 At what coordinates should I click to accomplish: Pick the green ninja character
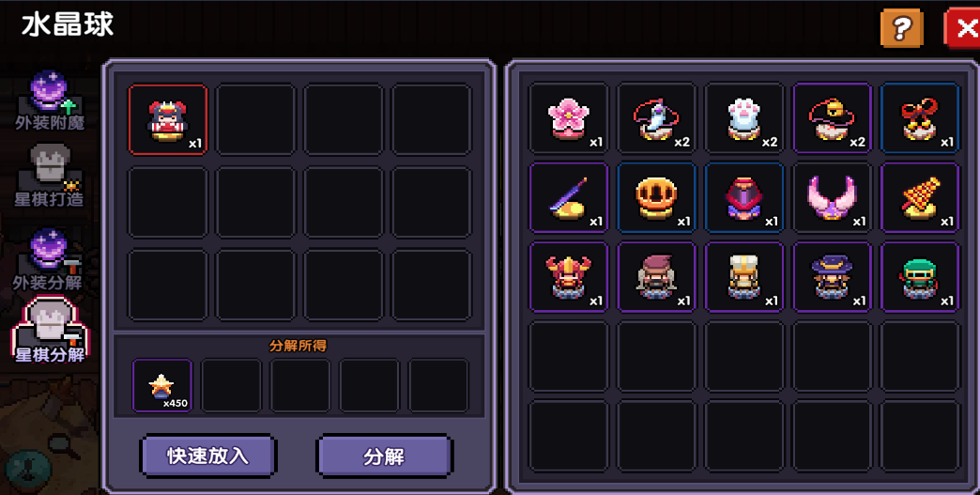coord(919,277)
